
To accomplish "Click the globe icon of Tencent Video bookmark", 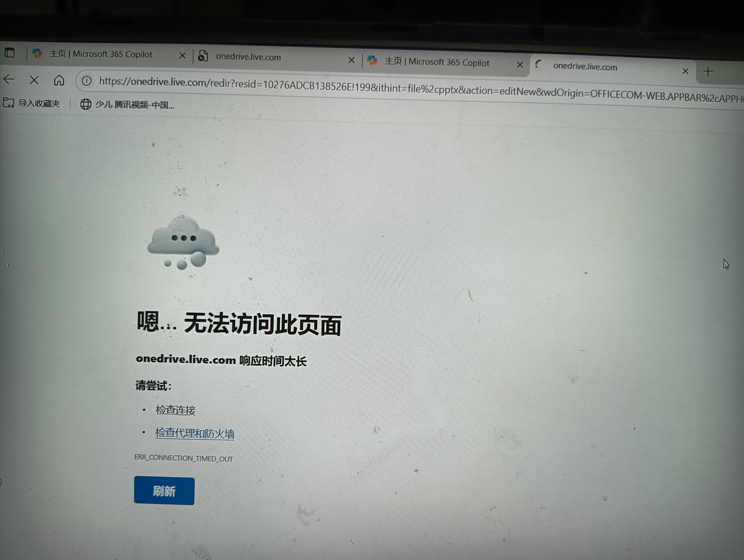I will click(86, 104).
